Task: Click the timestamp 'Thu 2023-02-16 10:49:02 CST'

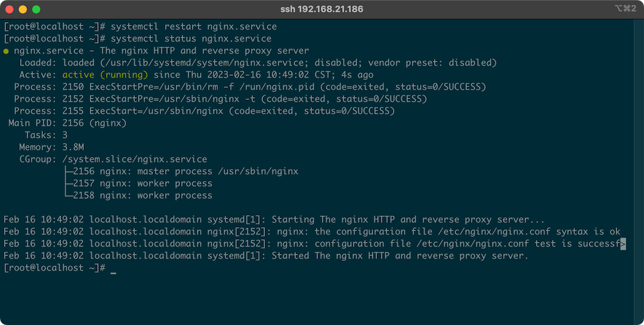Action: coord(261,74)
